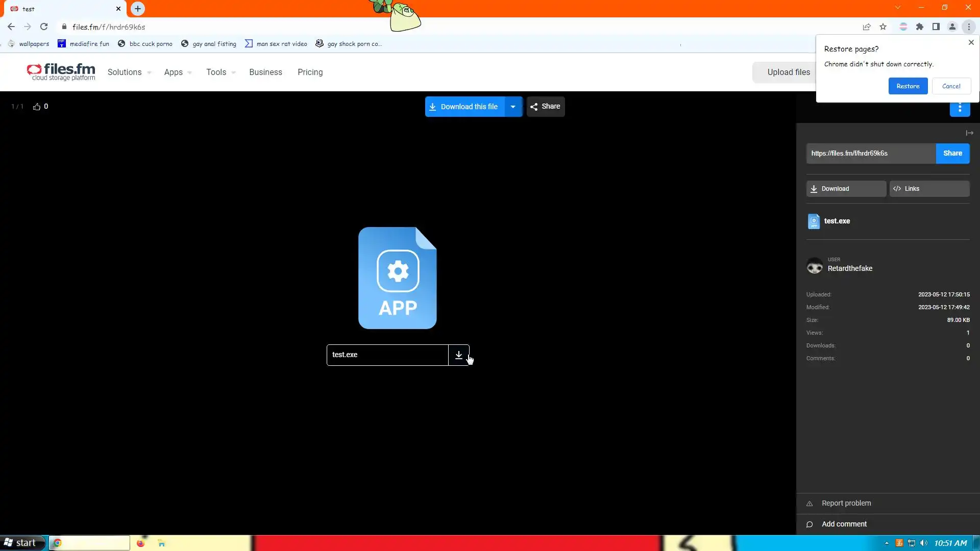Expand the Download this file dropdown arrow
The width and height of the screenshot is (980, 551).
coord(513,107)
